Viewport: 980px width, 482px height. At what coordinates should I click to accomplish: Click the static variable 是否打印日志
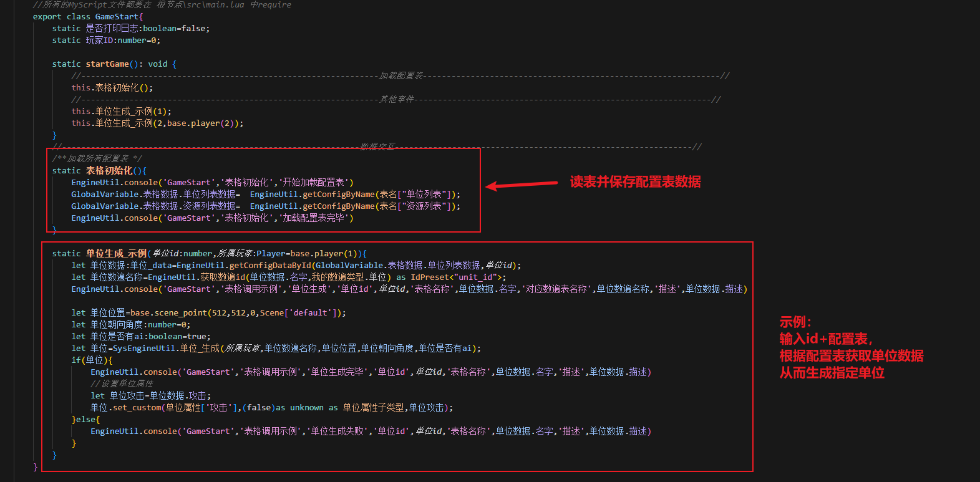pos(112,29)
